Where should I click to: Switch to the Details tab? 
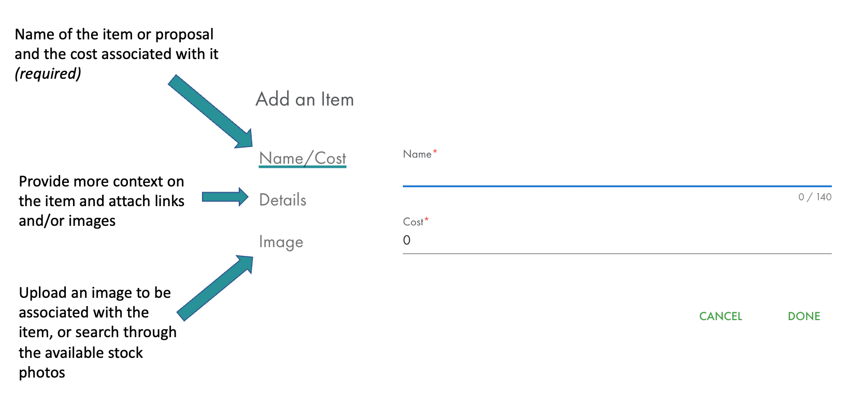click(x=282, y=200)
